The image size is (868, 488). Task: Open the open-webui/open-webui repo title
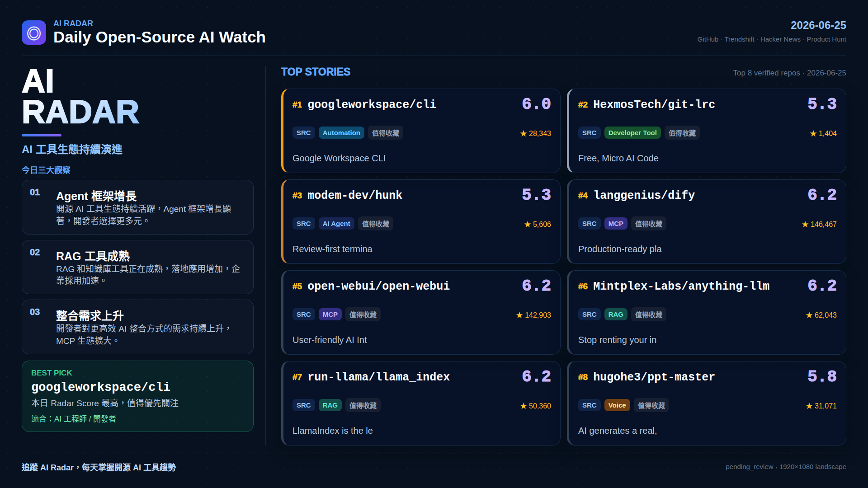click(x=378, y=286)
